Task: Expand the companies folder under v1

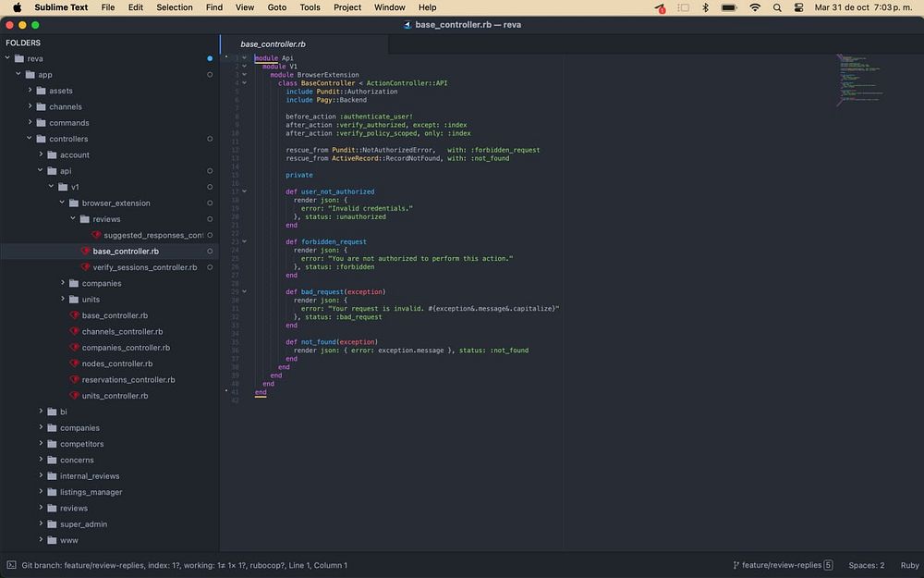Action: coord(63,283)
